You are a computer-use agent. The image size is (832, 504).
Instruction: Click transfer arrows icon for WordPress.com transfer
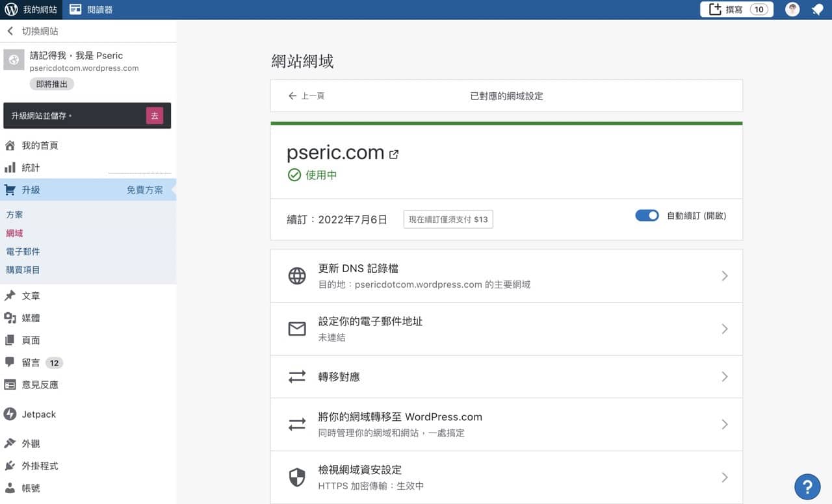tap(297, 424)
